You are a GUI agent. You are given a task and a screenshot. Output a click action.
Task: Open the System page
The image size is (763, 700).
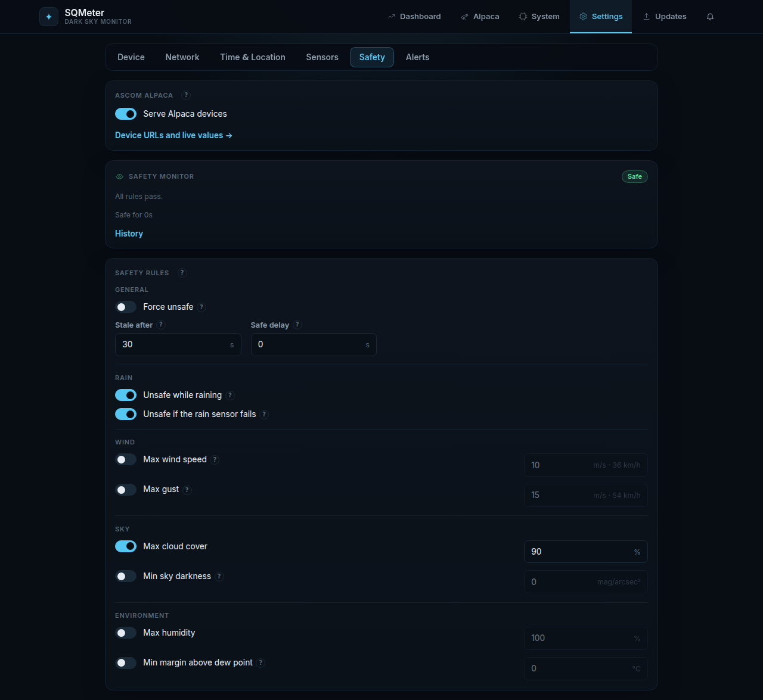point(539,17)
